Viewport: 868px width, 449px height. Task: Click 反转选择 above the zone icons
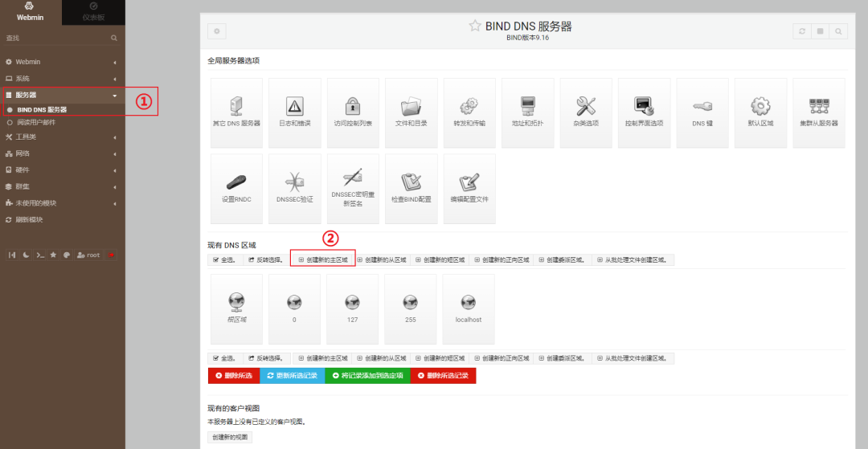coord(266,259)
